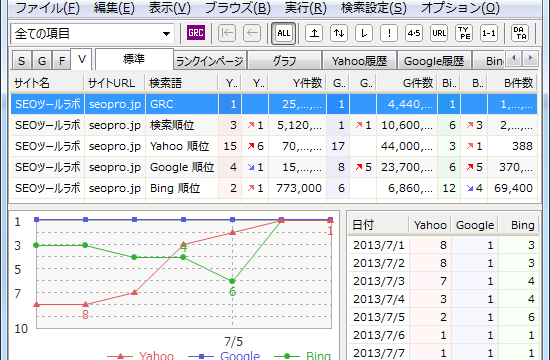The width and height of the screenshot is (550, 360).
Task: Open the オプション(O) menu
Action: point(460,8)
